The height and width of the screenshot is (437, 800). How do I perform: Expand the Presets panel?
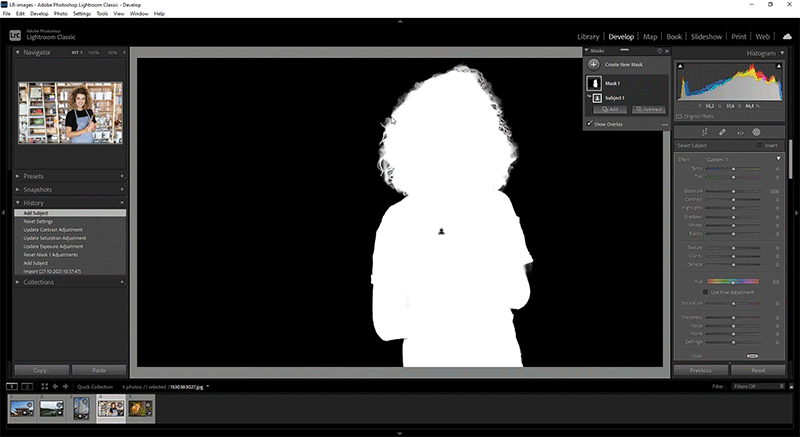click(x=19, y=176)
